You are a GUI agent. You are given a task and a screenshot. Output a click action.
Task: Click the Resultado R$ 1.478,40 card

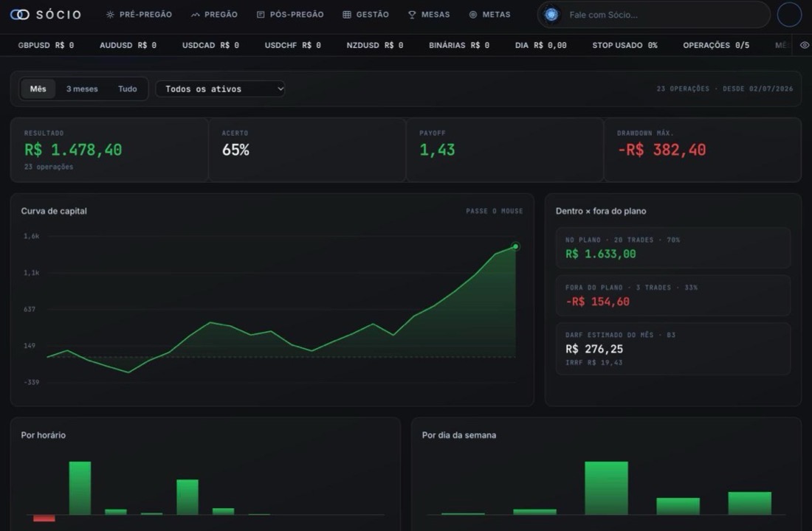(x=109, y=150)
